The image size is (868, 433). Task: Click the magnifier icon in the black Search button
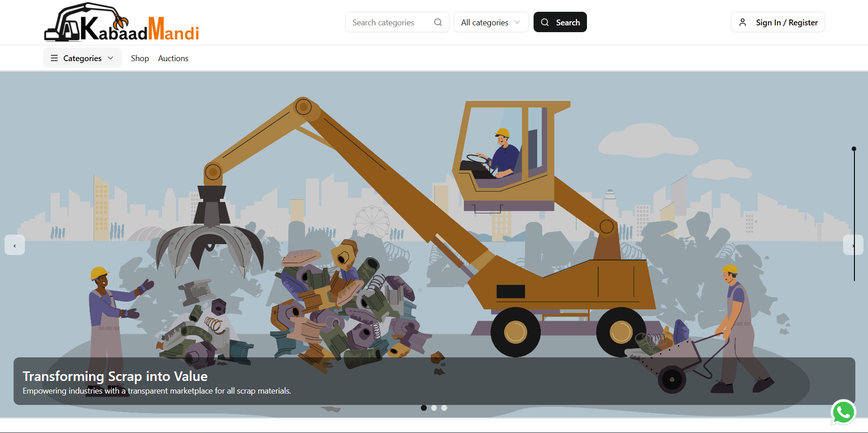(545, 22)
